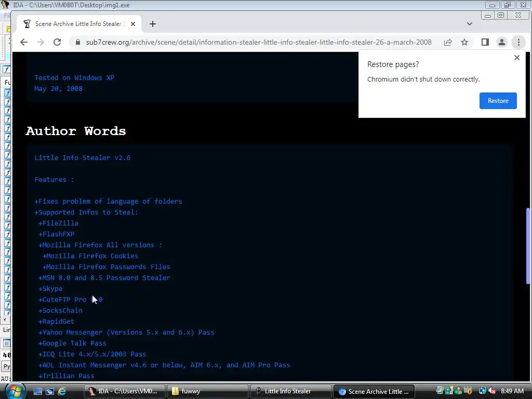
Task: Open the Chromium three-dot menu
Action: tap(518, 42)
